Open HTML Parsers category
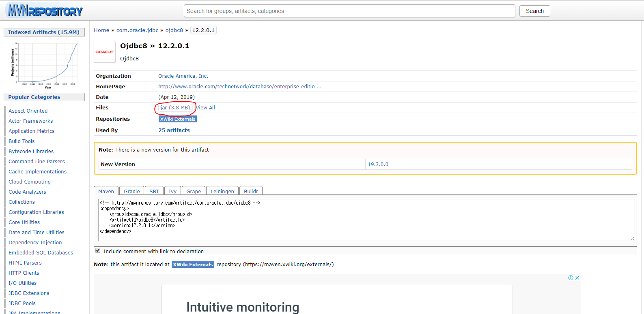Viewport: 644px width, 314px height. 25,263
